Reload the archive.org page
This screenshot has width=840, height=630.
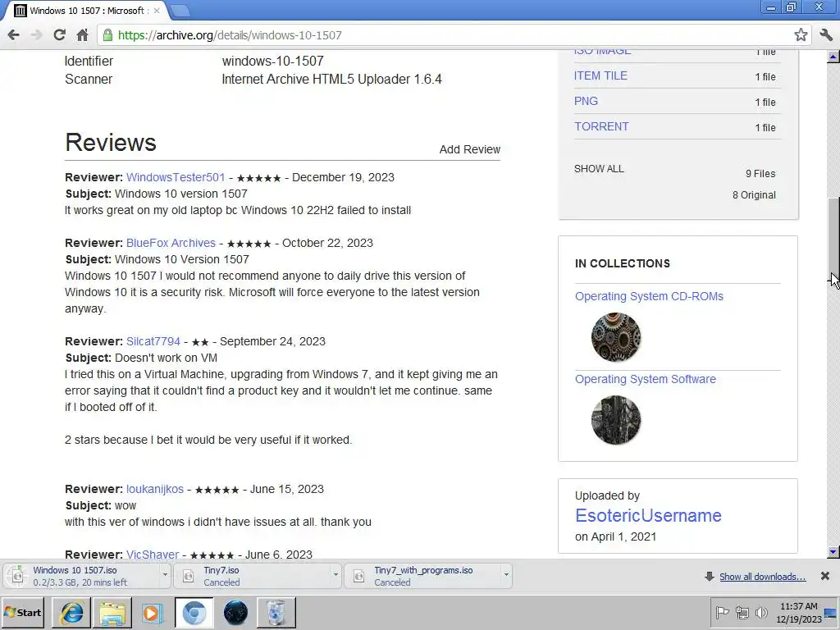pos(59,35)
